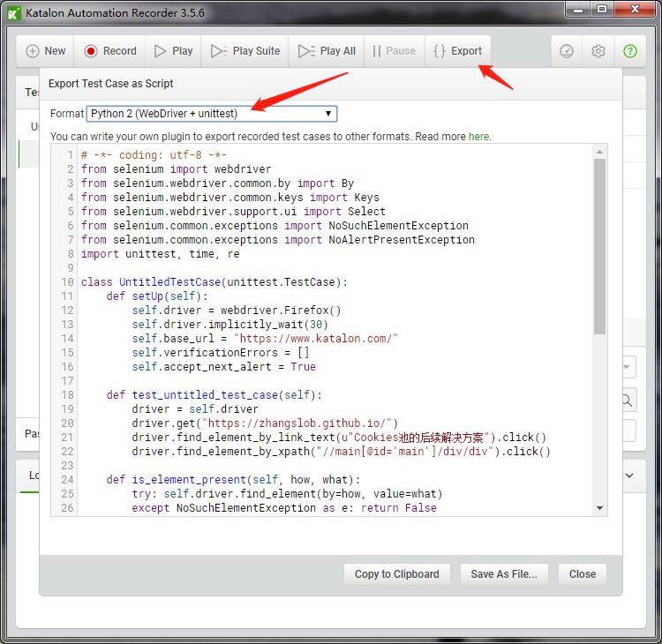The height and width of the screenshot is (644, 662).
Task: Click the Pause toolbar button
Action: [x=394, y=51]
